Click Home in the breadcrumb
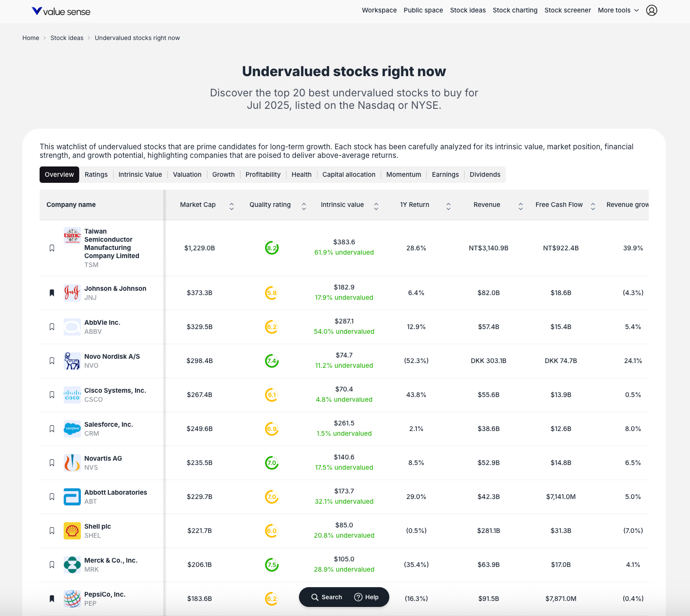 click(x=31, y=38)
